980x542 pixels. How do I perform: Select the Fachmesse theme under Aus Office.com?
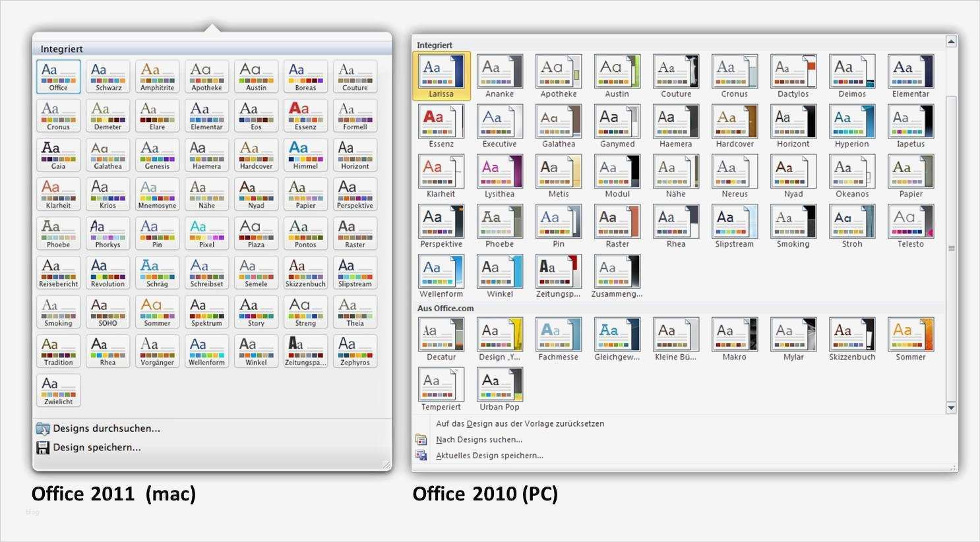pos(559,339)
